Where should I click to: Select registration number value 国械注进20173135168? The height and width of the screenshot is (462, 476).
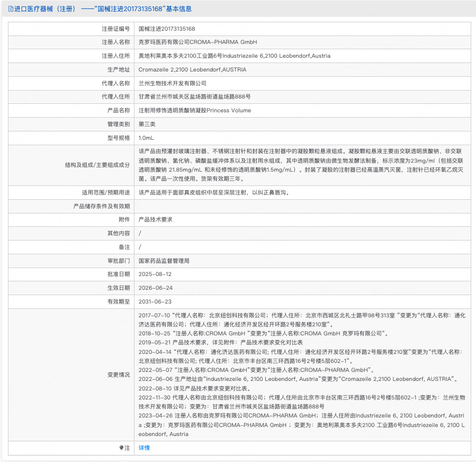point(167,29)
